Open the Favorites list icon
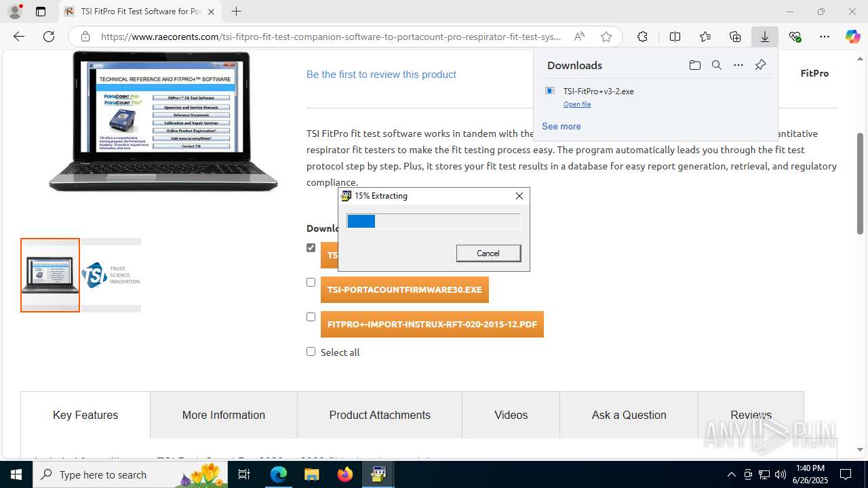 coord(705,37)
